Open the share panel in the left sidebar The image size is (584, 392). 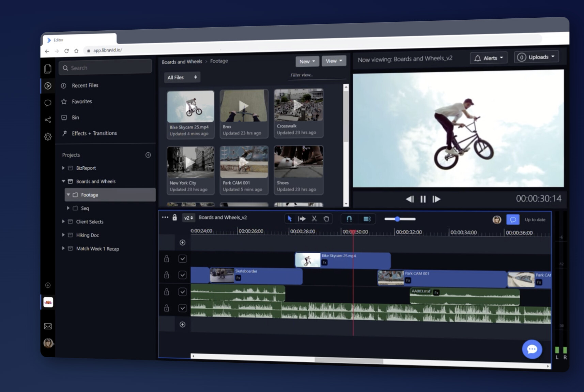pyautogui.click(x=48, y=119)
